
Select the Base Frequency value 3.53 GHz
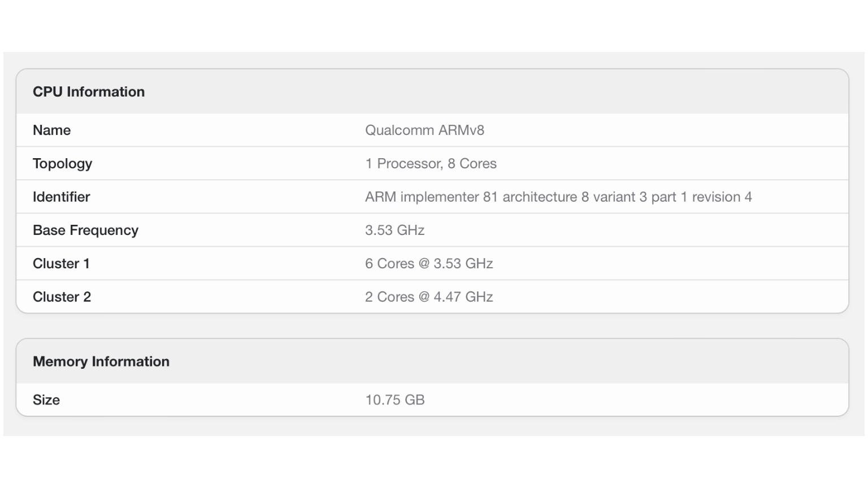(x=394, y=230)
